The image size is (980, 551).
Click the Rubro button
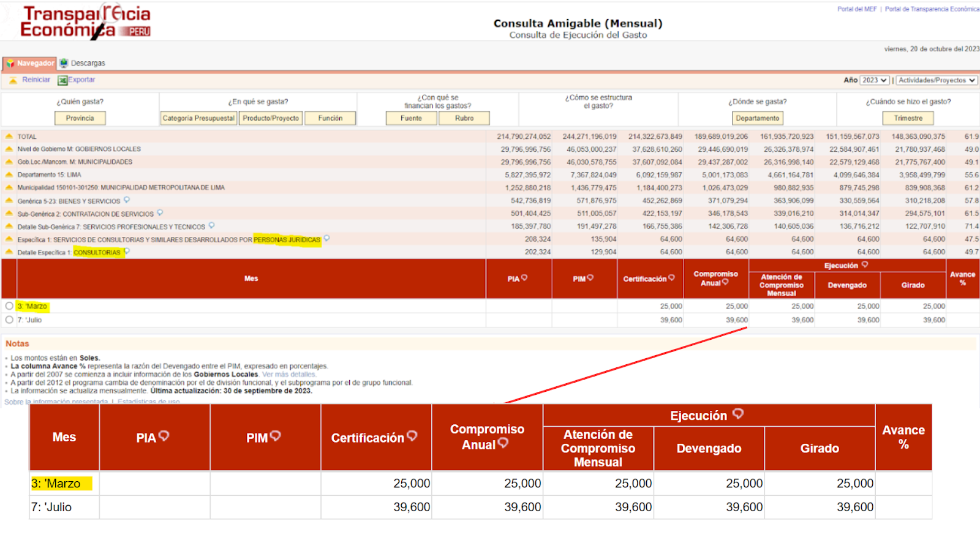tap(464, 118)
